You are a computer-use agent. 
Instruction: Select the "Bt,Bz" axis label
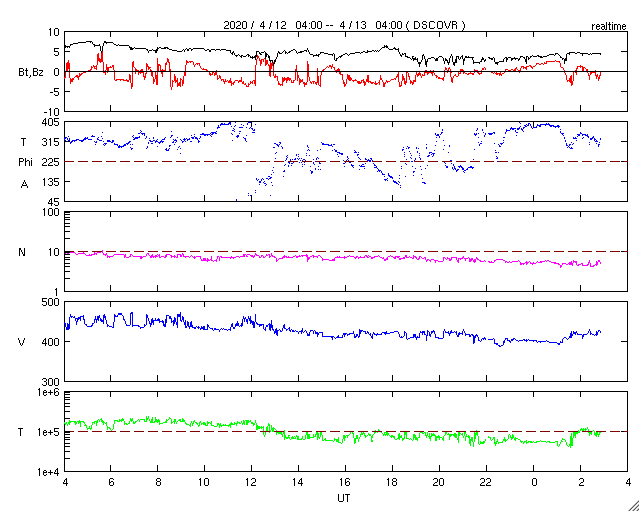33,73
